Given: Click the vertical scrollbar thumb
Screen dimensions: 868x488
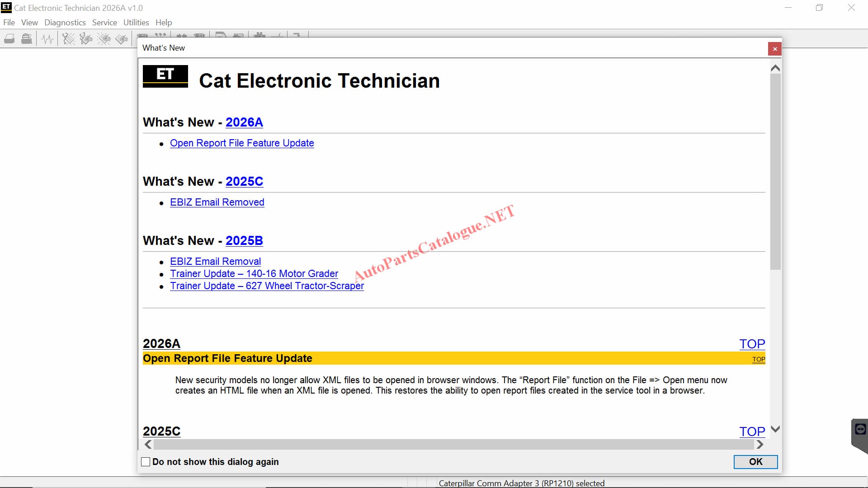Looking at the screenshot, I should 775,172.
